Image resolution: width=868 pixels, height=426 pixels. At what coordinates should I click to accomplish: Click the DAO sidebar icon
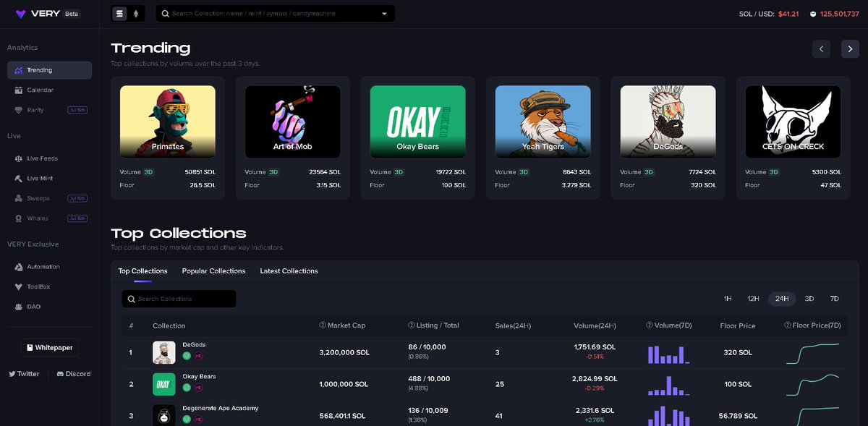click(20, 307)
